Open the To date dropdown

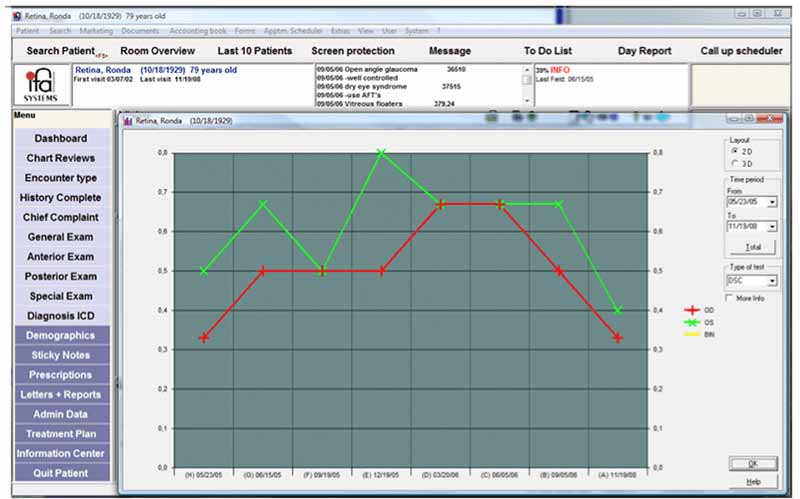pyautogui.click(x=771, y=227)
